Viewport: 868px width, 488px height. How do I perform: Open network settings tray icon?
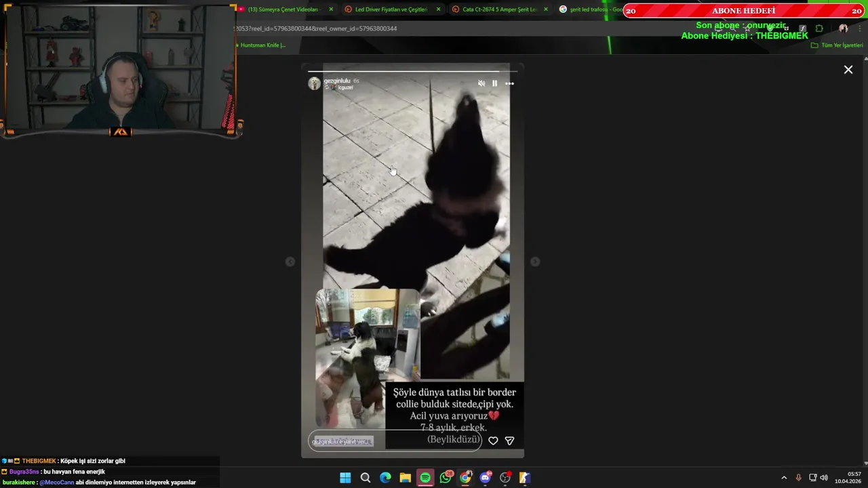click(x=812, y=478)
